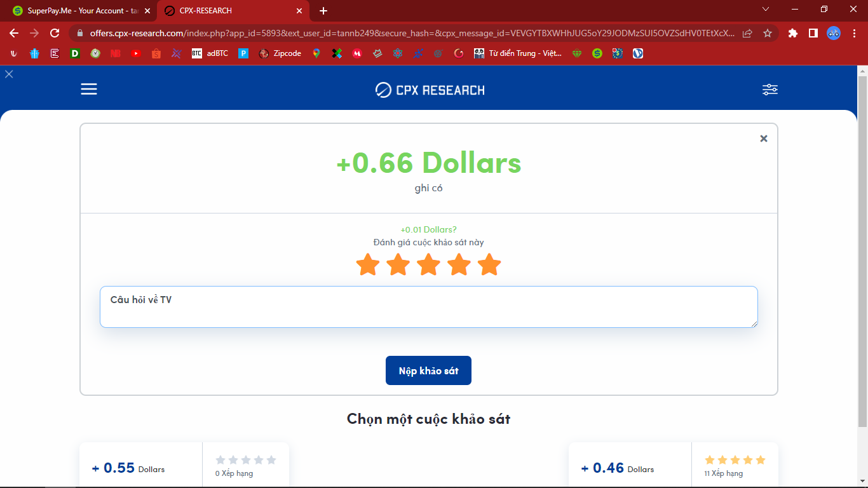The width and height of the screenshot is (868, 488).
Task: Open a new browser tab
Action: click(323, 11)
